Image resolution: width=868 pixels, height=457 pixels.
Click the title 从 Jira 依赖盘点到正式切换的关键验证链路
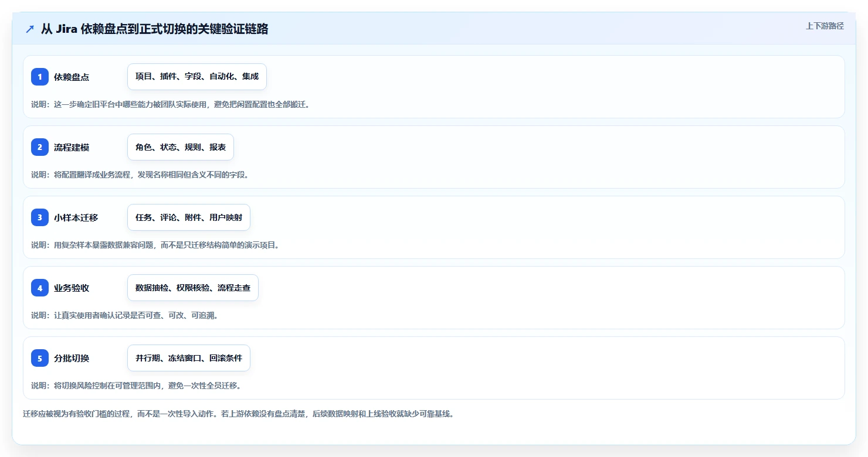[x=154, y=29]
